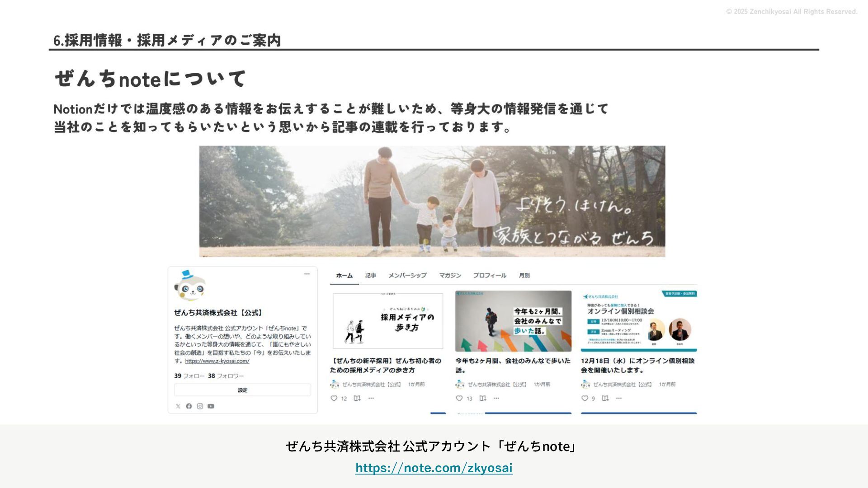
Task: Open the メンバーシップ tab
Action: click(407, 276)
